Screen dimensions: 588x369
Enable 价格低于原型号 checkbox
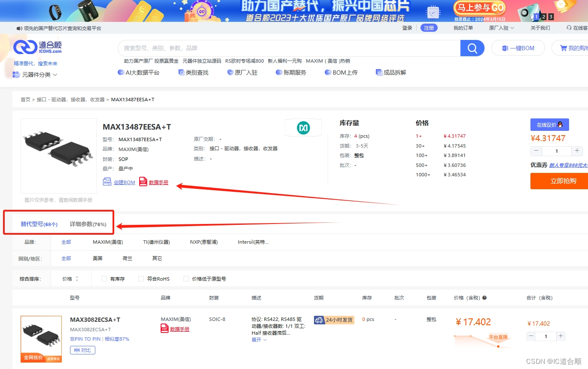[186, 278]
